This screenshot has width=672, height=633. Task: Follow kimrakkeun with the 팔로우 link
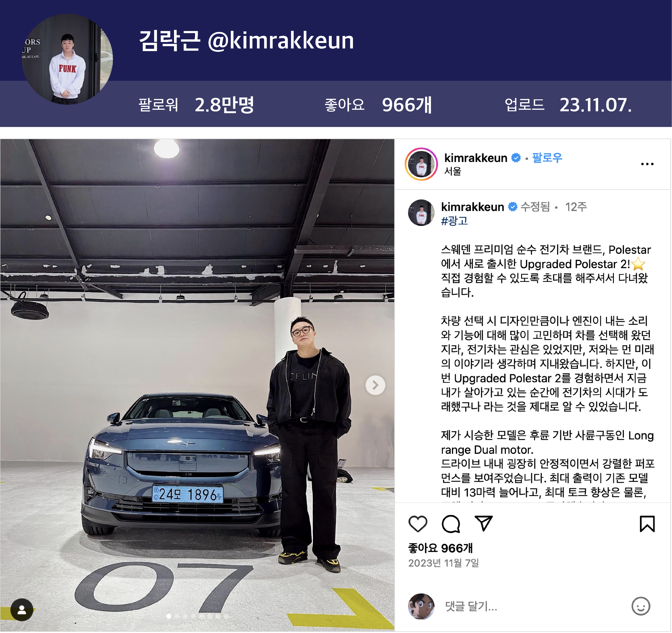547,158
